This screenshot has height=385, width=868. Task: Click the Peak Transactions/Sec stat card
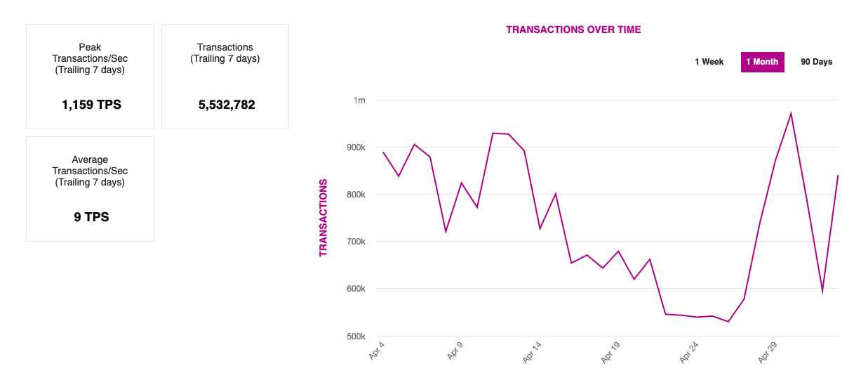[90, 77]
